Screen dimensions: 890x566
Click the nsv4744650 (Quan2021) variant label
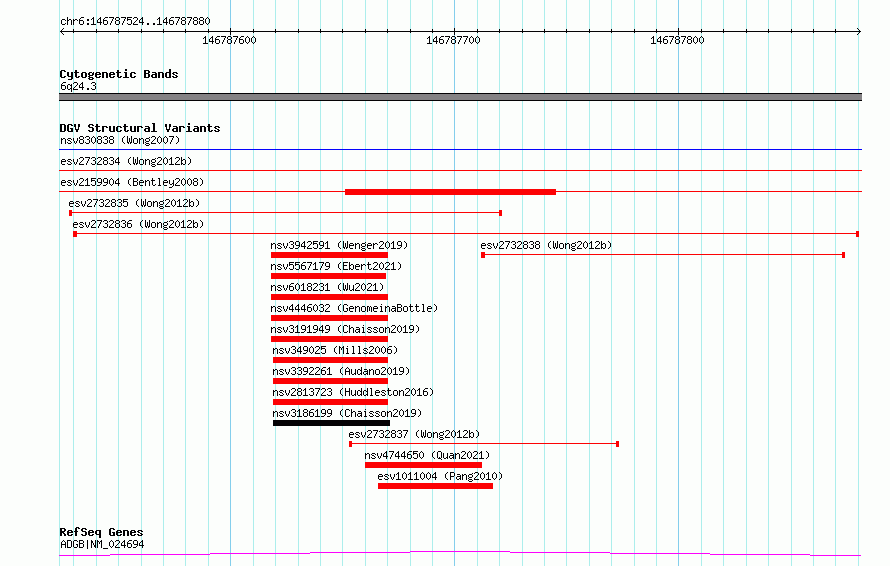point(427,455)
